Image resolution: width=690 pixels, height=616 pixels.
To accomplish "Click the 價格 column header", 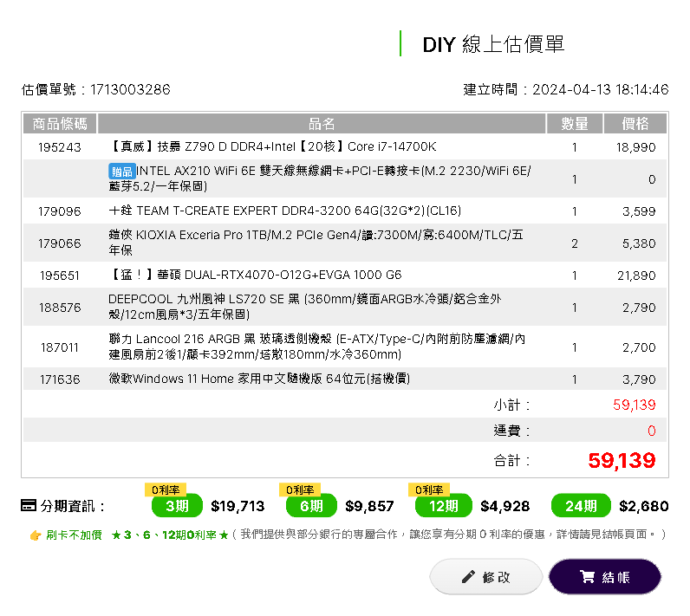I will coord(635,124).
